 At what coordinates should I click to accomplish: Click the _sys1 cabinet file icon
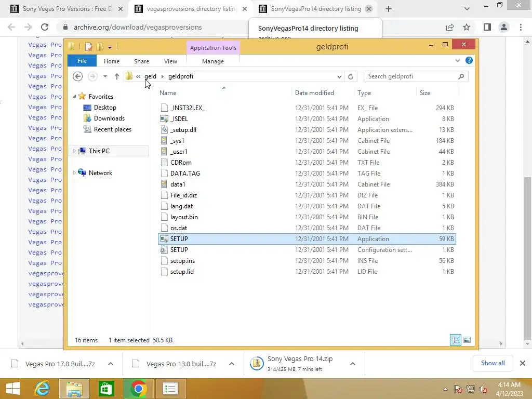tap(164, 140)
